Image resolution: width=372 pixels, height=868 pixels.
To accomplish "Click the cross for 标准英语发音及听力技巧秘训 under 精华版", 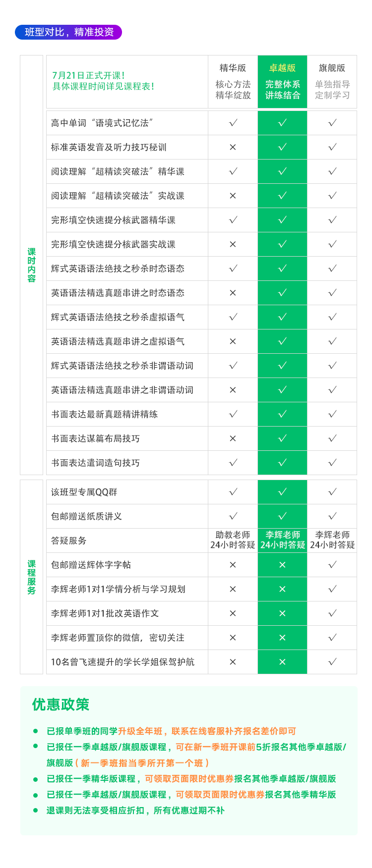I will coord(233,147).
